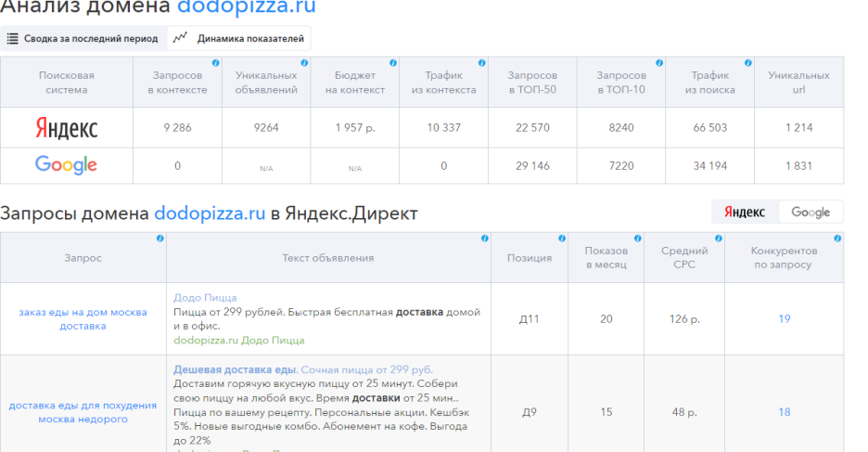Switch to Сводка за последний период tab
Viewport: 868px width, 452px height.
(83, 38)
